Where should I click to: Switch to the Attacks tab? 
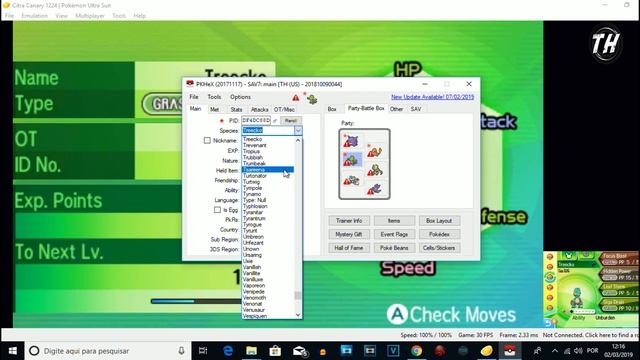[x=260, y=109]
